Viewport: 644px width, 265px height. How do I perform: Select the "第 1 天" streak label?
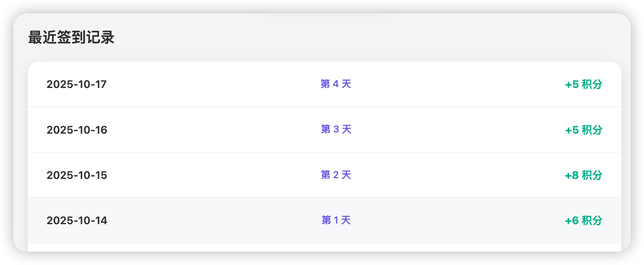336,220
